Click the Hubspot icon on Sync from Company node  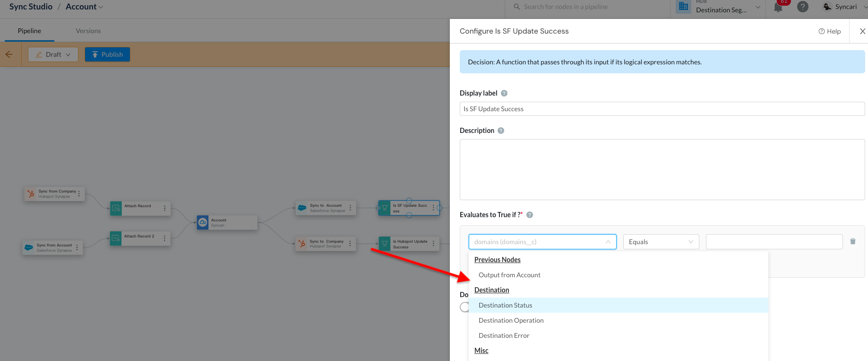click(31, 194)
